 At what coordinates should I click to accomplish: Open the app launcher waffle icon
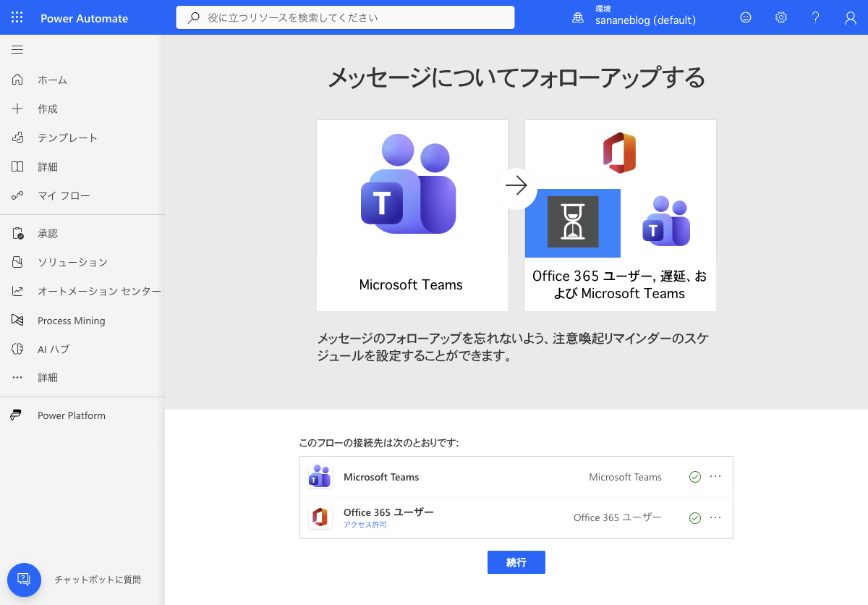(17, 17)
